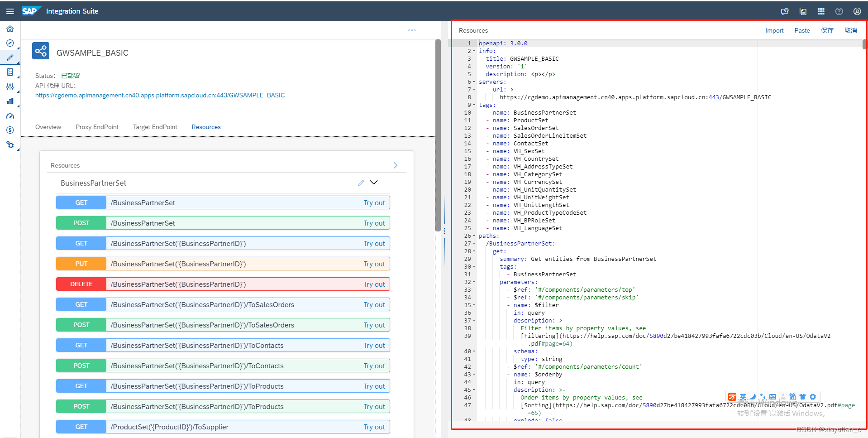Open the IME soft keyboard icon
The width and height of the screenshot is (868, 438).
[773, 397]
